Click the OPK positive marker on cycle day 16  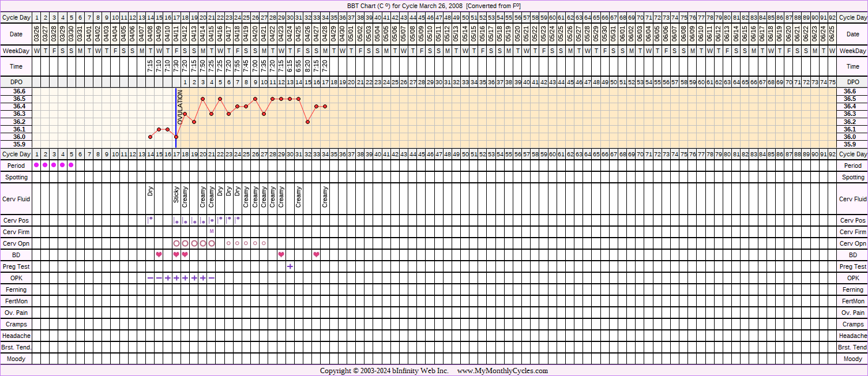[x=168, y=278]
